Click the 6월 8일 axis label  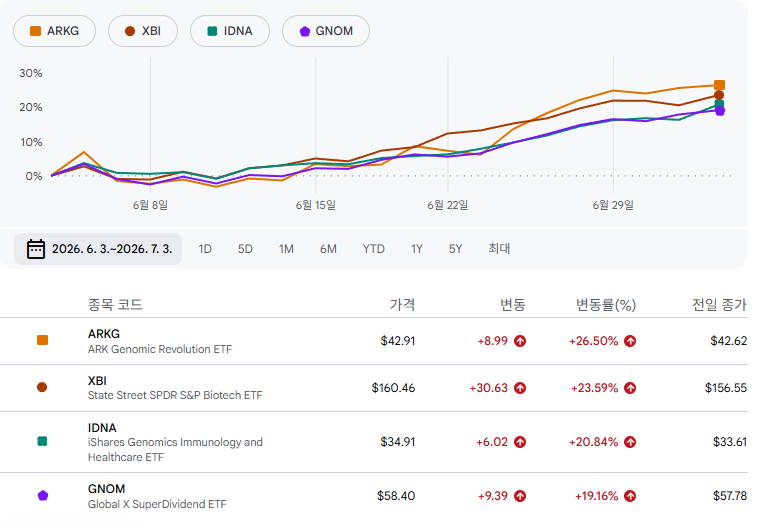coord(151,205)
